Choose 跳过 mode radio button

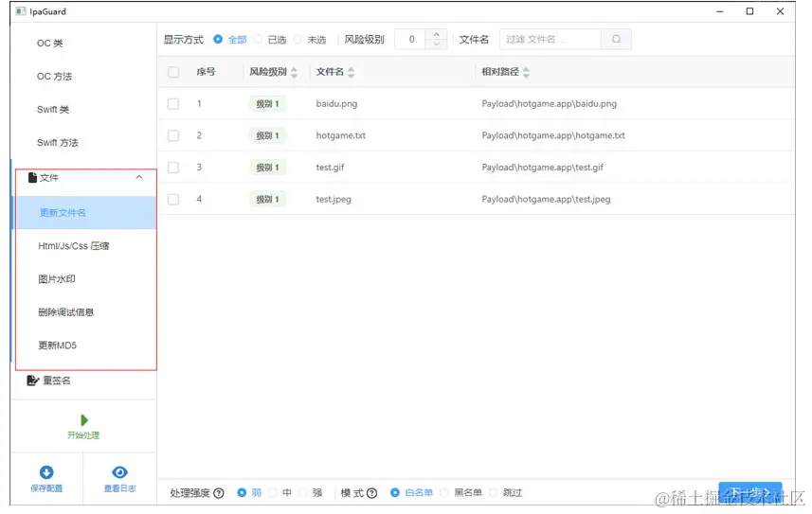tap(493, 493)
